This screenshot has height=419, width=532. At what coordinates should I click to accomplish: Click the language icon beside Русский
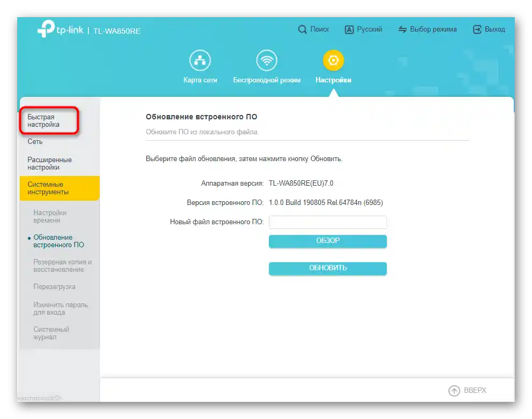coord(349,29)
